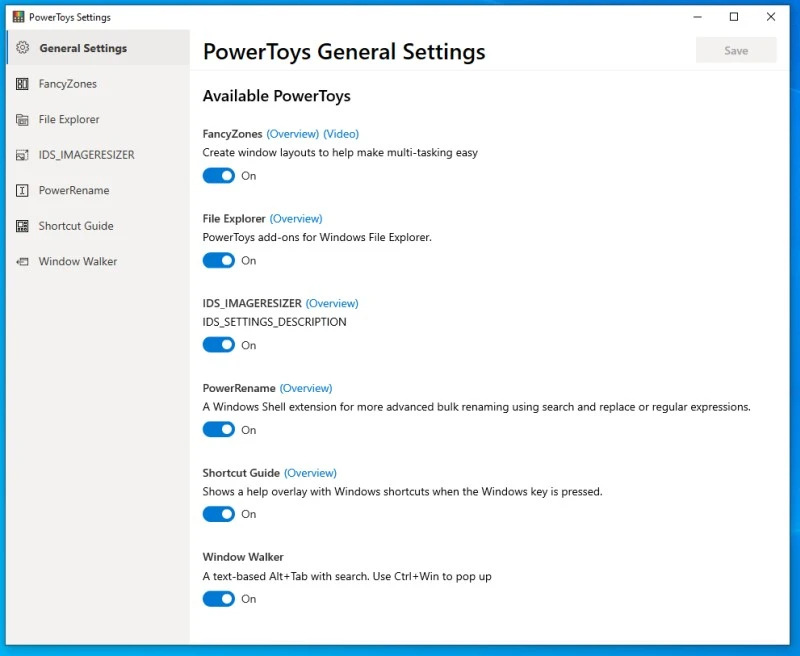The width and height of the screenshot is (800, 656).
Task: Click the Save button
Action: point(736,50)
